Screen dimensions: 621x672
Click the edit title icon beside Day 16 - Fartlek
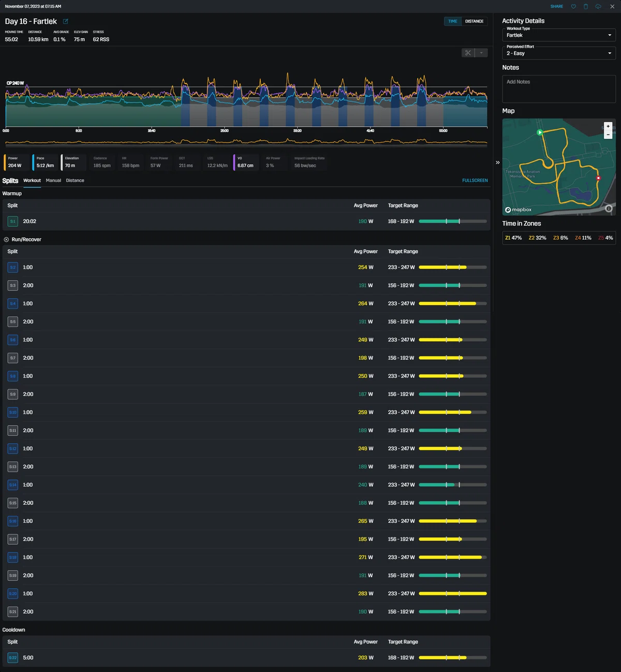click(65, 21)
